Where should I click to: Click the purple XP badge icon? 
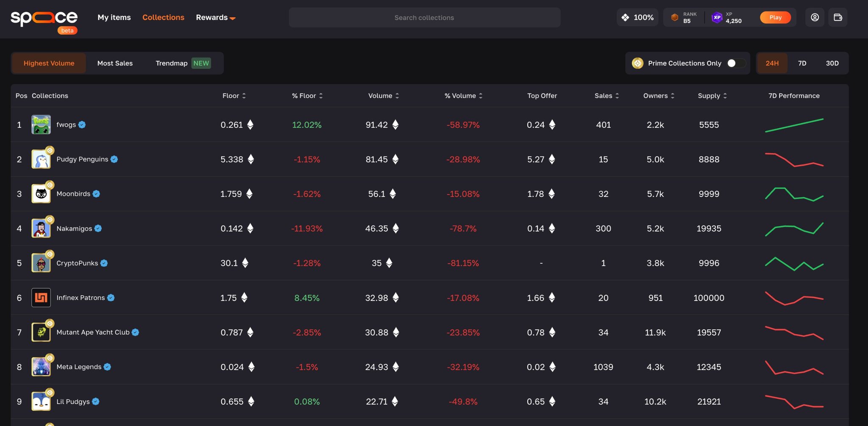click(717, 17)
